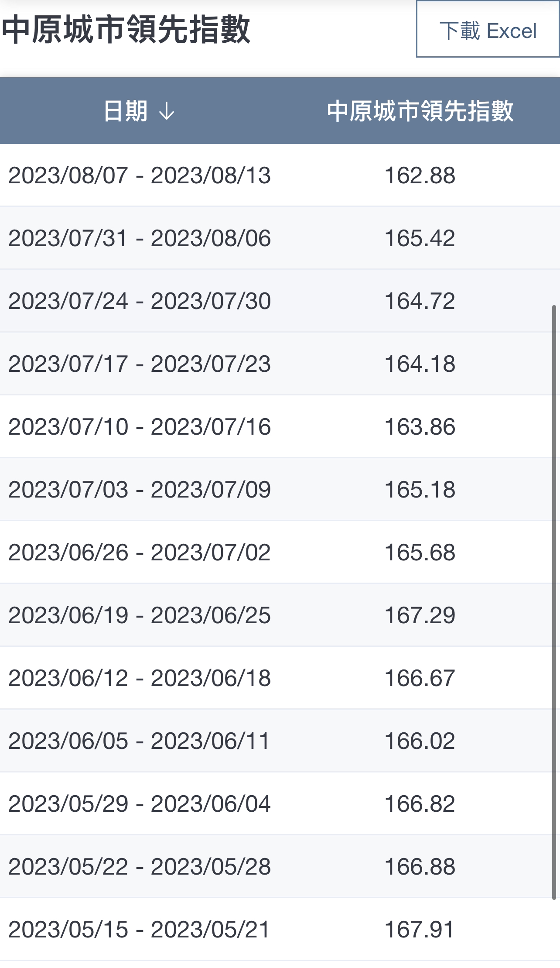Click the index value 165.18

click(420, 490)
